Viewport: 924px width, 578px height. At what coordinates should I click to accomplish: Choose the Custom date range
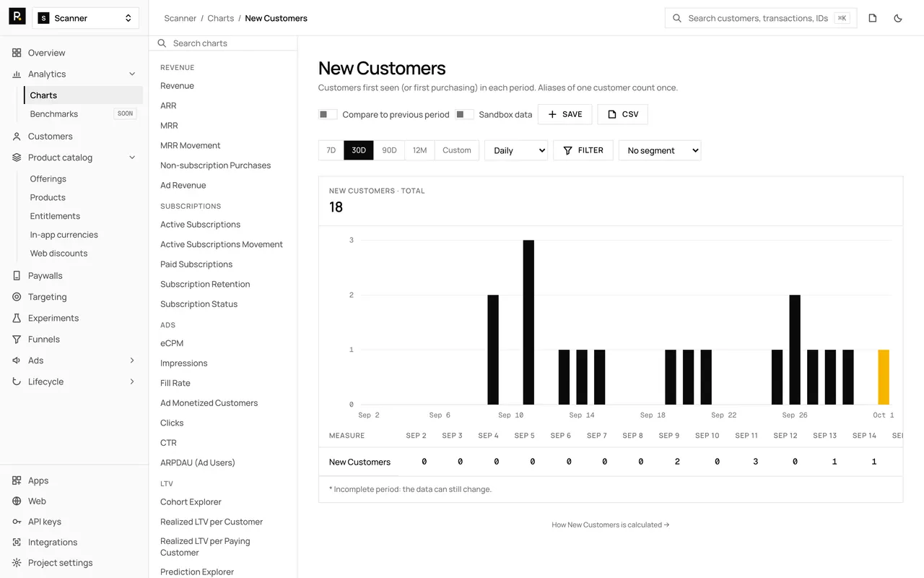point(457,150)
